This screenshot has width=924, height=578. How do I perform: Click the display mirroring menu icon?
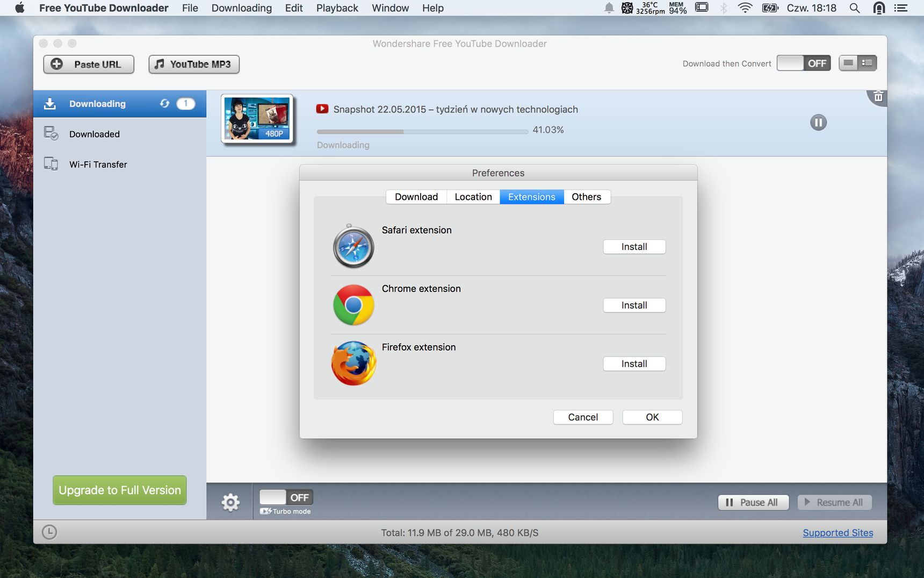[x=702, y=8]
